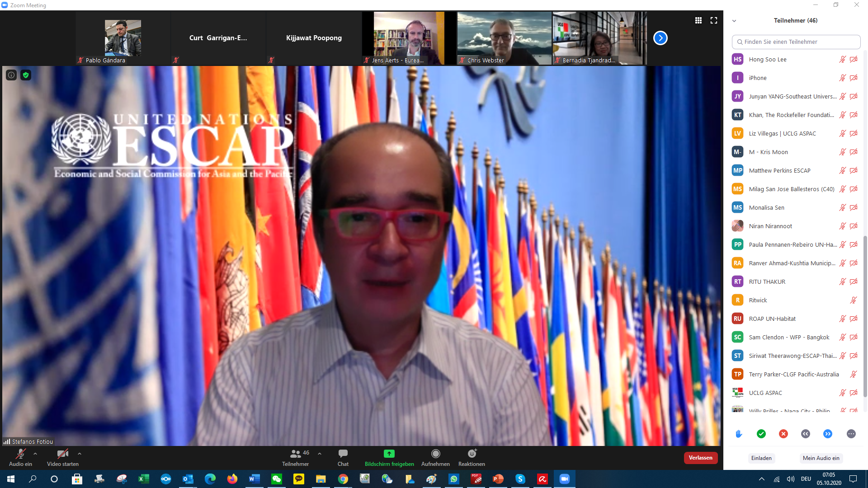Unmute microphone with Audio ein
This screenshot has width=868, height=488.
click(x=20, y=458)
